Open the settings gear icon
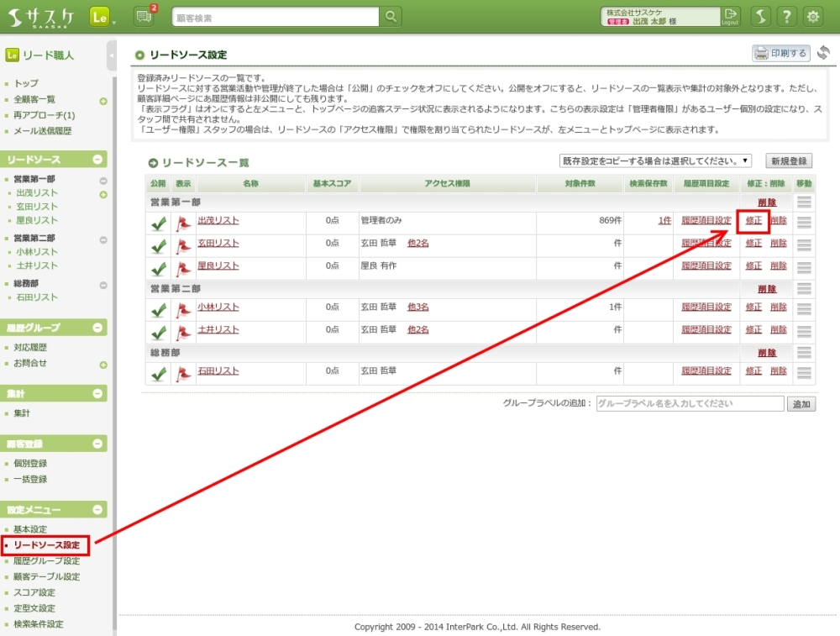 pos(813,16)
